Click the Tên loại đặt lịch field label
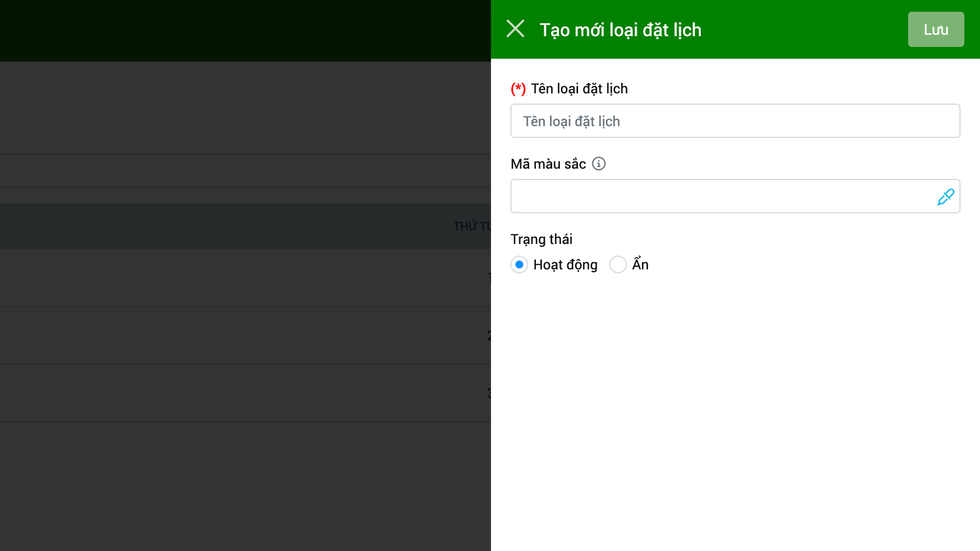 tap(579, 89)
